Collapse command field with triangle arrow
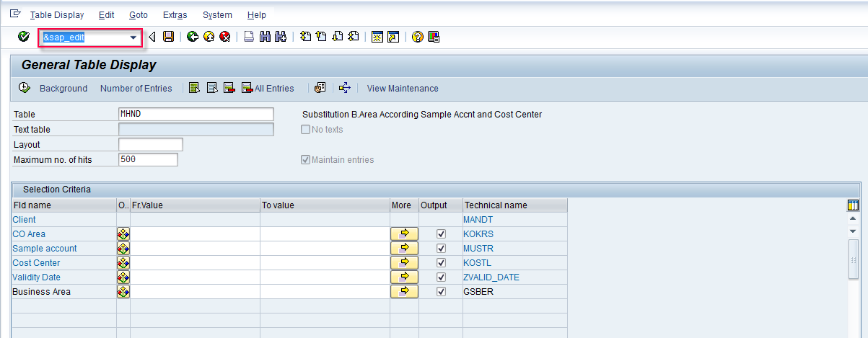The width and height of the screenshot is (868, 338). click(x=152, y=37)
